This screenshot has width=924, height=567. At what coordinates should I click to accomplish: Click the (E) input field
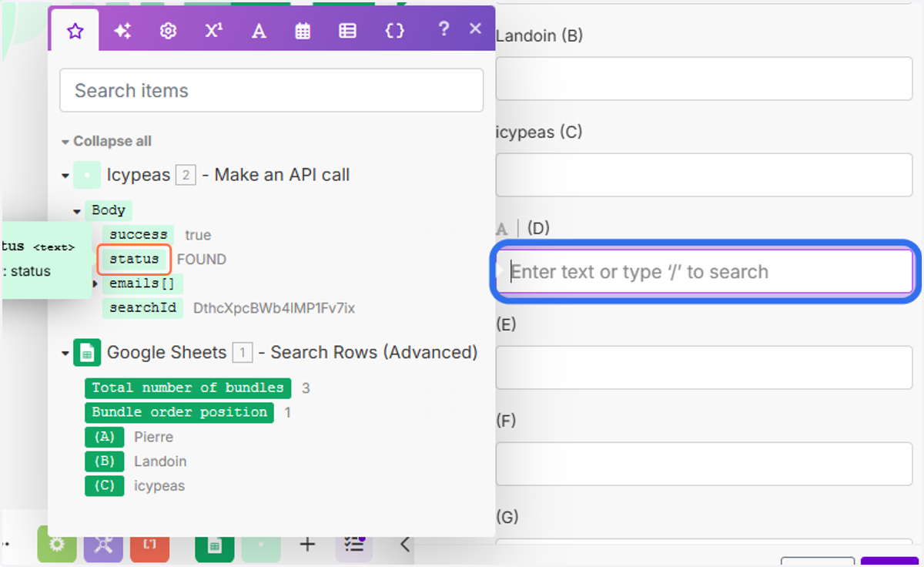point(704,367)
